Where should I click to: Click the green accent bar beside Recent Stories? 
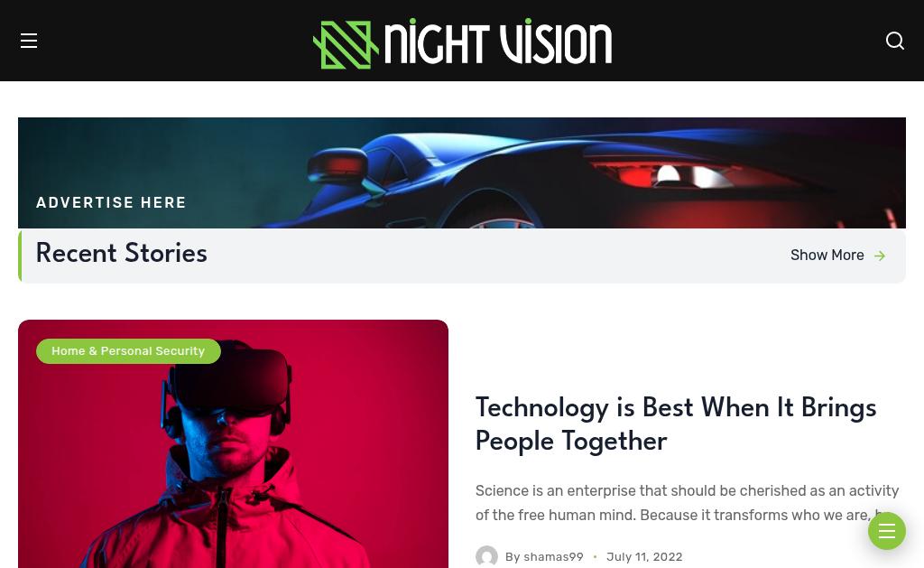pos(20,256)
